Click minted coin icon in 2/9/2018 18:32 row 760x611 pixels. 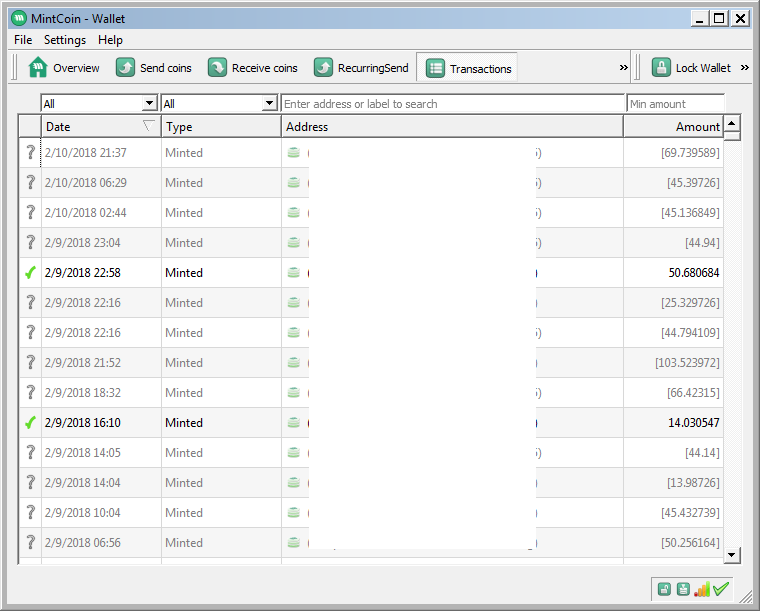[294, 392]
